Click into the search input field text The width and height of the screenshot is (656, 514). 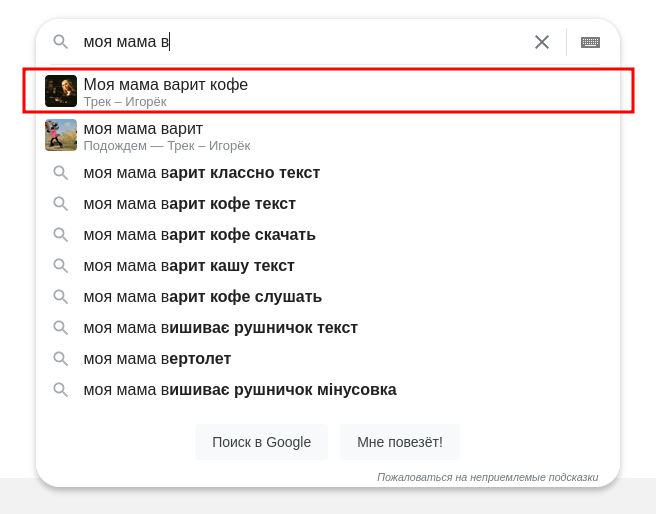[x=300, y=42]
